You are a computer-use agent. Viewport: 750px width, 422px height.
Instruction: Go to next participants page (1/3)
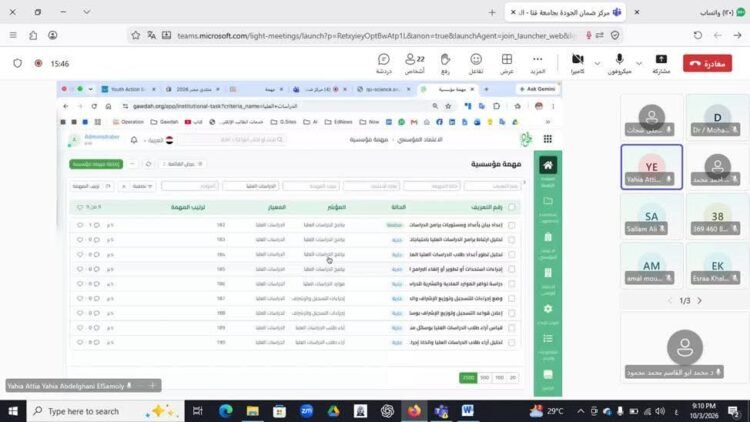point(700,300)
